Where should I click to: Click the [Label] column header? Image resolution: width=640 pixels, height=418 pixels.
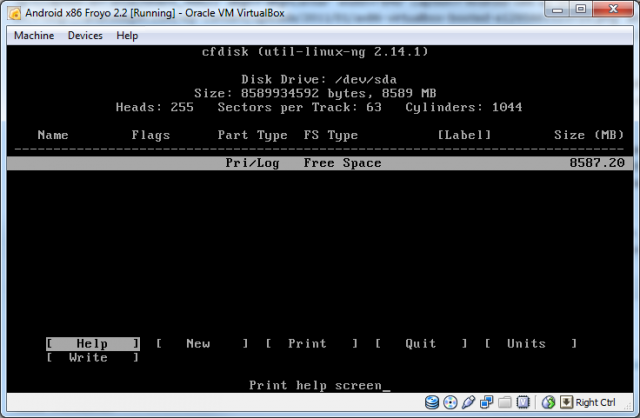pos(464,135)
